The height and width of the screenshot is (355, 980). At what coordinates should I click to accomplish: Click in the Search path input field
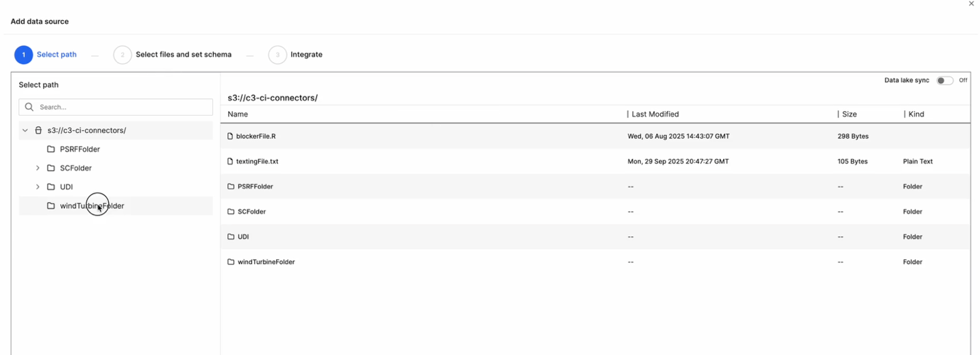point(123,107)
